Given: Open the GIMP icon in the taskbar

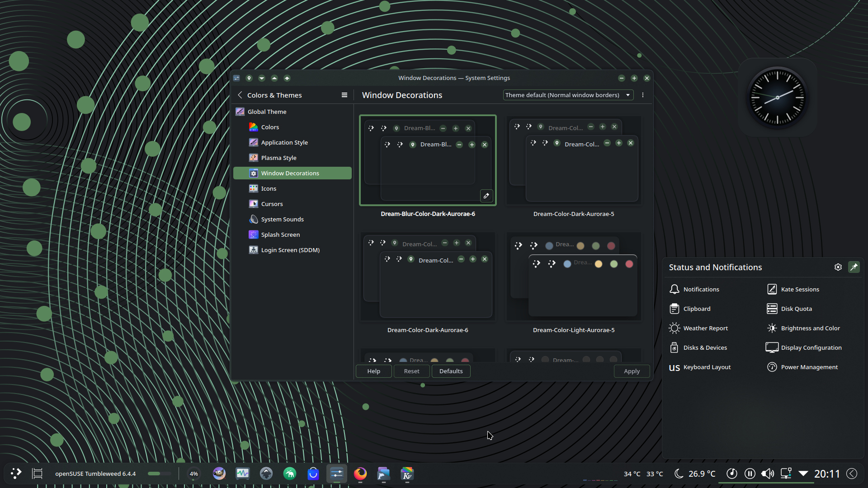Looking at the screenshot, I should coord(219,474).
